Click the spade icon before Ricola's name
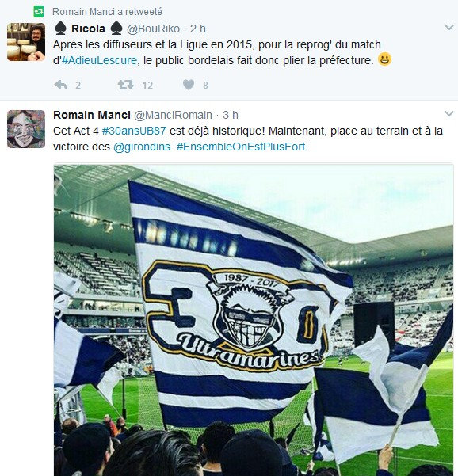The height and width of the screenshot is (476, 458). coord(60,29)
